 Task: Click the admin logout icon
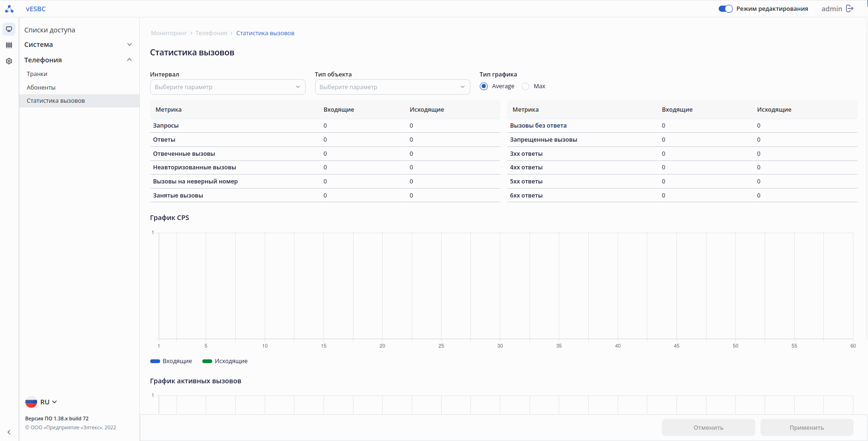850,8
